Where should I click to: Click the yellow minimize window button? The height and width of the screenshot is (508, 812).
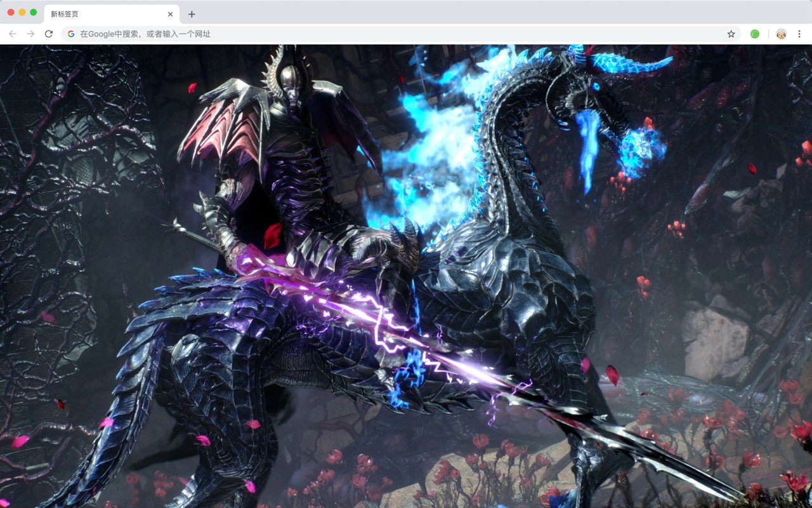pyautogui.click(x=22, y=12)
